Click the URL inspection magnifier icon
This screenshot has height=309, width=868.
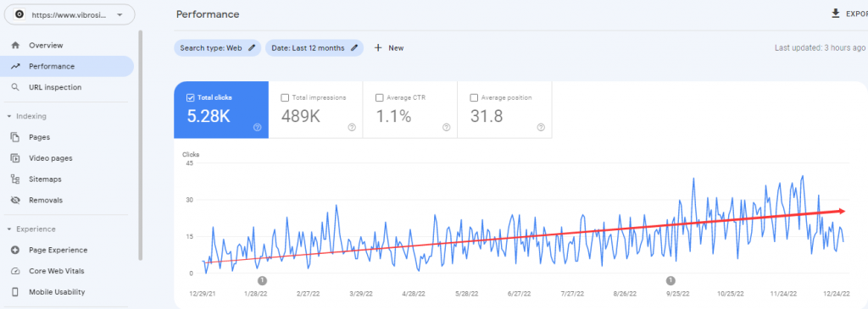coord(15,87)
